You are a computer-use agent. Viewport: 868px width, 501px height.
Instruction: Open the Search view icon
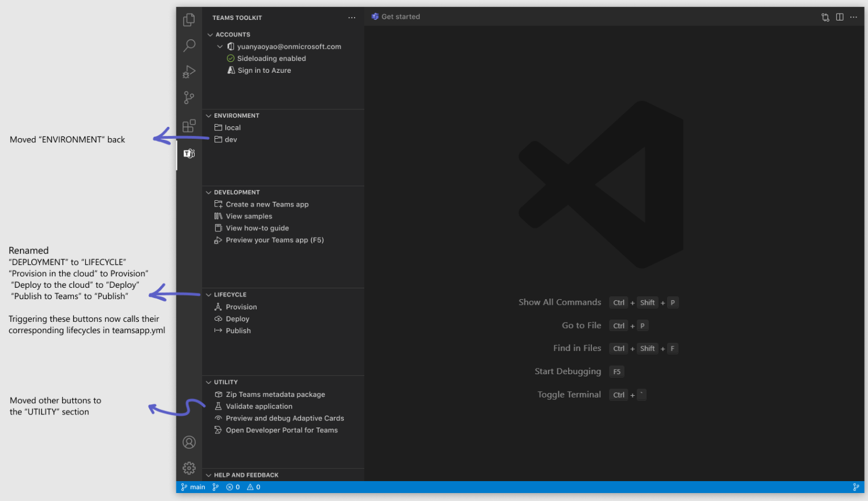[x=189, y=45]
